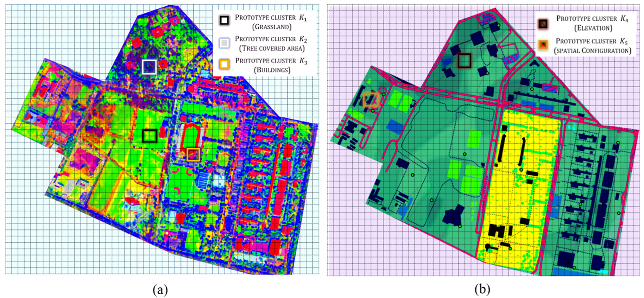Select the black grassland prototype box on map (a)
Image resolution: width=644 pixels, height=298 pixels.
(x=149, y=136)
